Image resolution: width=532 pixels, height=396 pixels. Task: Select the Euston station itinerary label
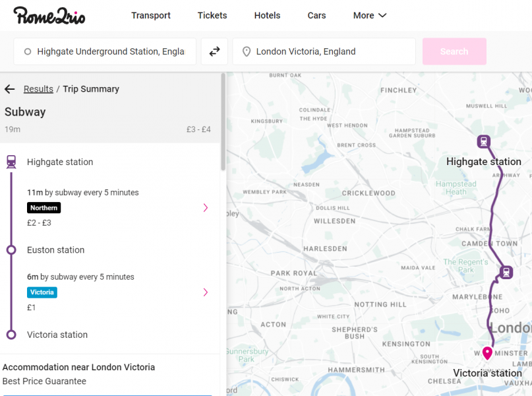(x=55, y=250)
